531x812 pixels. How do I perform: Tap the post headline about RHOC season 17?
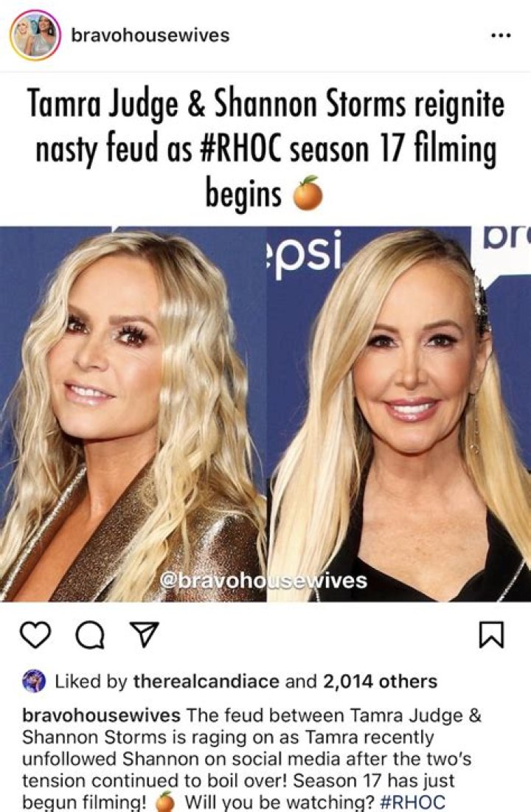[265, 147]
